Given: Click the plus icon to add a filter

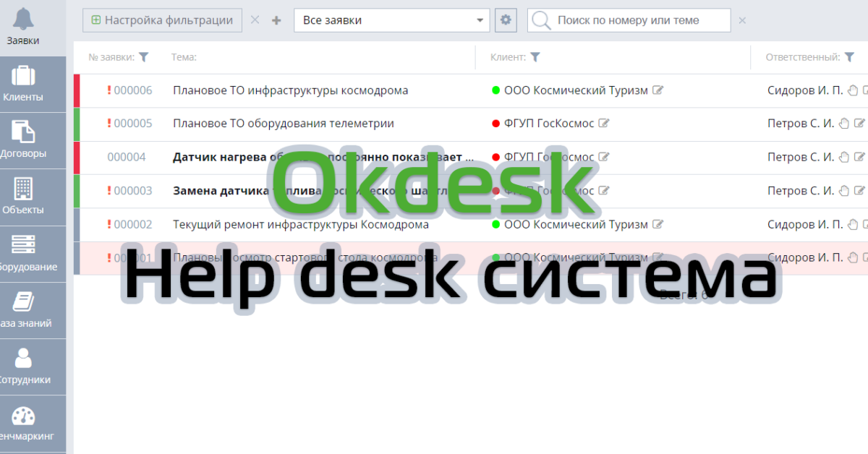Looking at the screenshot, I should 276,20.
